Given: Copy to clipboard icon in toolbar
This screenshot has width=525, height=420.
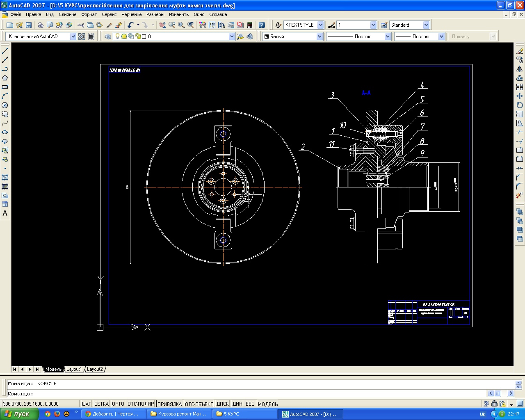Looking at the screenshot, I should point(90,25).
